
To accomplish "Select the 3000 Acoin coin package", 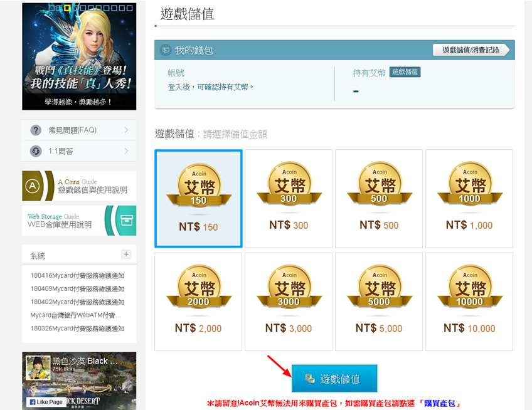I will click(x=289, y=302).
